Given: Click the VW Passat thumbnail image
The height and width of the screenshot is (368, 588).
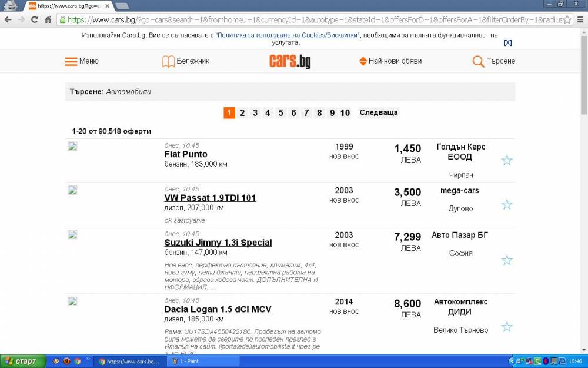Looking at the screenshot, I should pos(73,190).
